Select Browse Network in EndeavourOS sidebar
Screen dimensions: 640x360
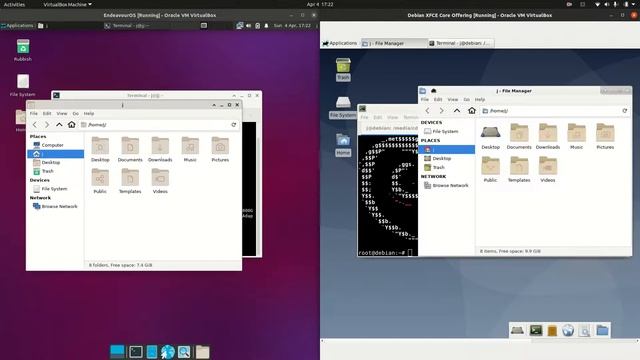click(x=55, y=206)
